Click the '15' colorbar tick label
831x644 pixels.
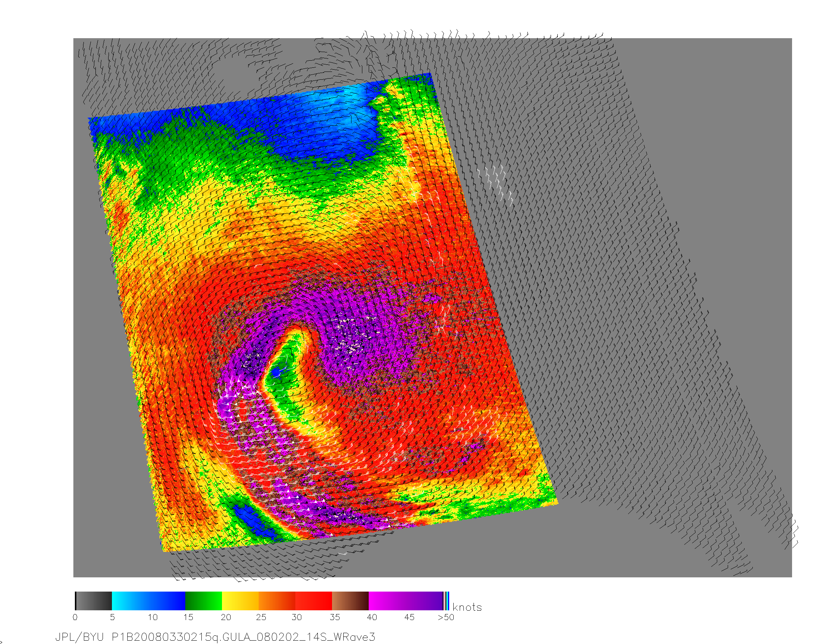(188, 617)
